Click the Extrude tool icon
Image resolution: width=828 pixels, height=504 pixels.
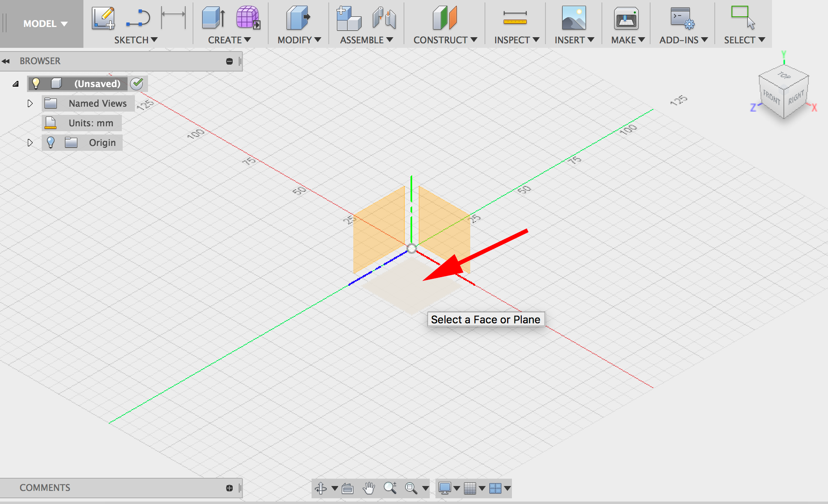pos(213,18)
